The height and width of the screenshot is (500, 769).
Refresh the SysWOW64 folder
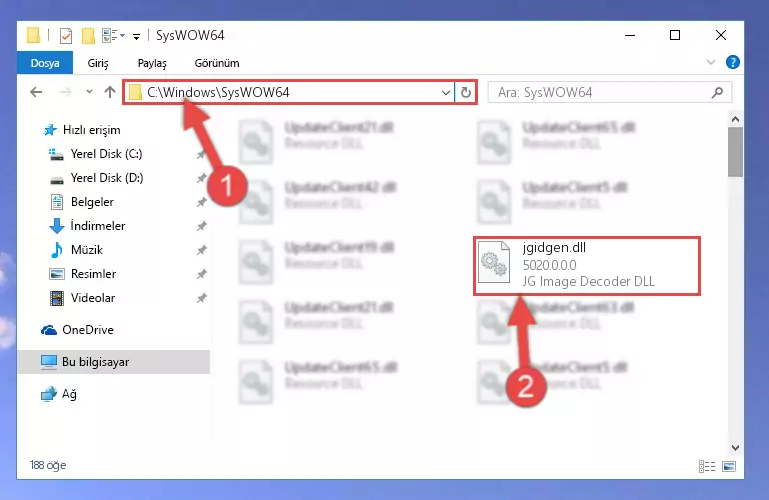(x=465, y=92)
